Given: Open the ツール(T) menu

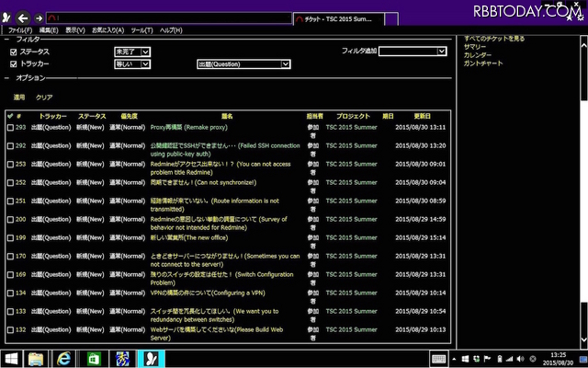Looking at the screenshot, I should pos(141,30).
